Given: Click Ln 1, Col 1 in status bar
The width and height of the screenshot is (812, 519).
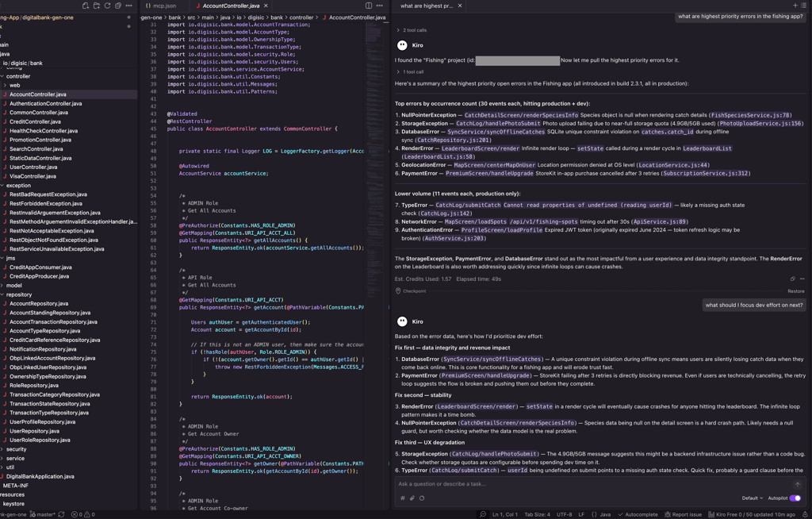Looking at the screenshot, I should coord(505,514).
